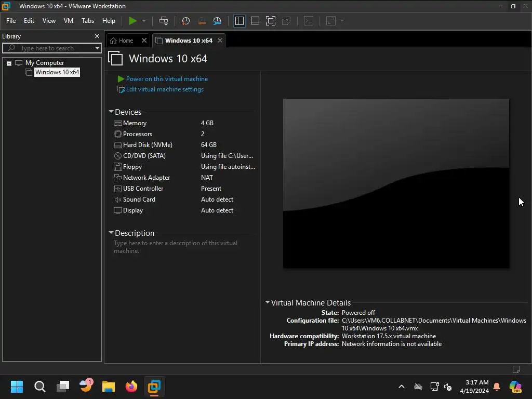
Task: Open the power options dropdown arrow
Action: pos(144,21)
